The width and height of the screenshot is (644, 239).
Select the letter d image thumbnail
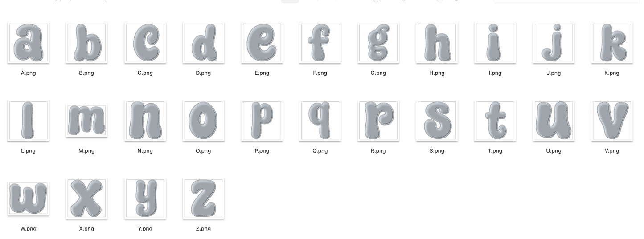point(203,43)
